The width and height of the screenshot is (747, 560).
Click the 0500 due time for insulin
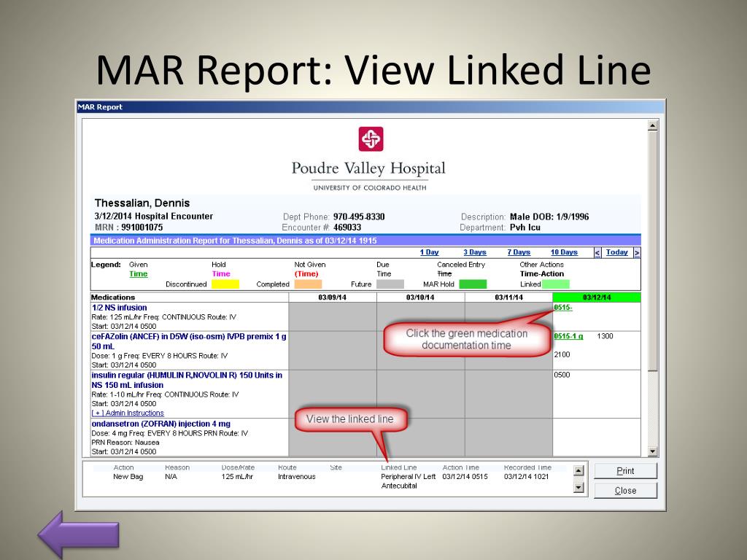[x=562, y=375]
